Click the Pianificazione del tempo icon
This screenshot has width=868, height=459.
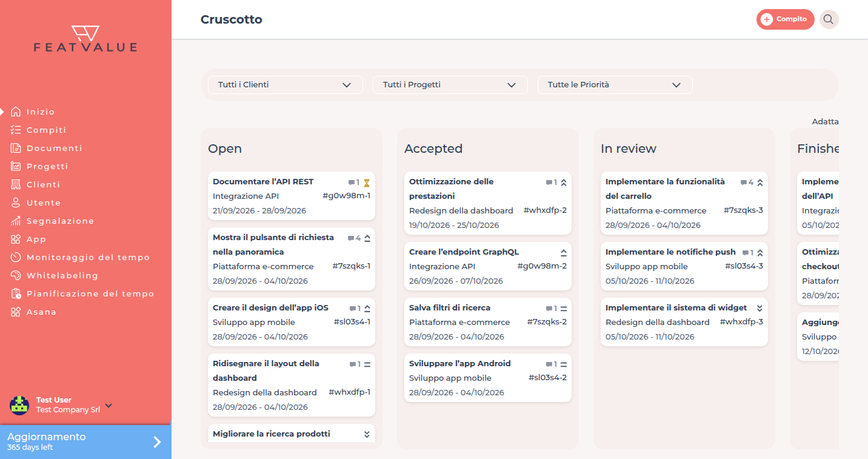(x=16, y=293)
